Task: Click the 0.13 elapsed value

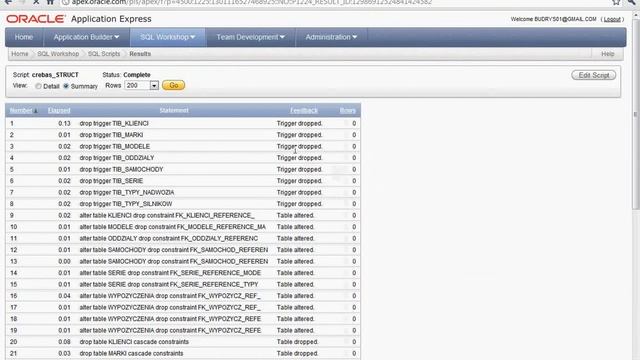Action: [64, 123]
